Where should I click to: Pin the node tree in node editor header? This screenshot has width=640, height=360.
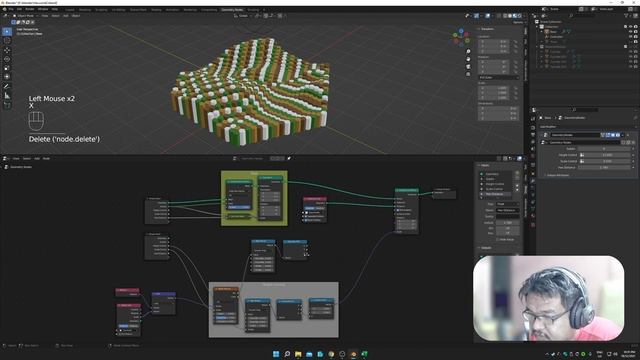click(x=289, y=158)
